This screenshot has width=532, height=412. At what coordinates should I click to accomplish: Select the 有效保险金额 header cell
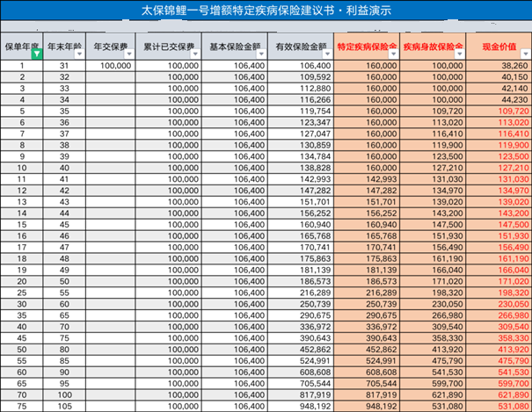pyautogui.click(x=301, y=47)
